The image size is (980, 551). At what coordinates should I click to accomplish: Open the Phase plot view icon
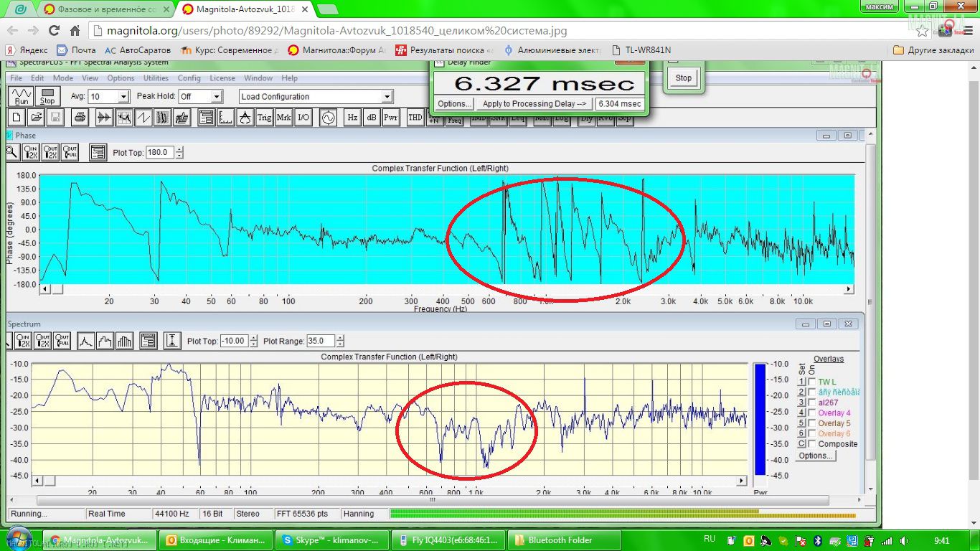coord(143,118)
